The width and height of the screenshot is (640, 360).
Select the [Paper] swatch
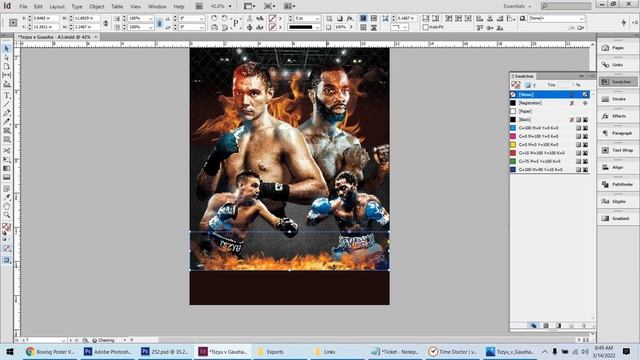pyautogui.click(x=550, y=111)
